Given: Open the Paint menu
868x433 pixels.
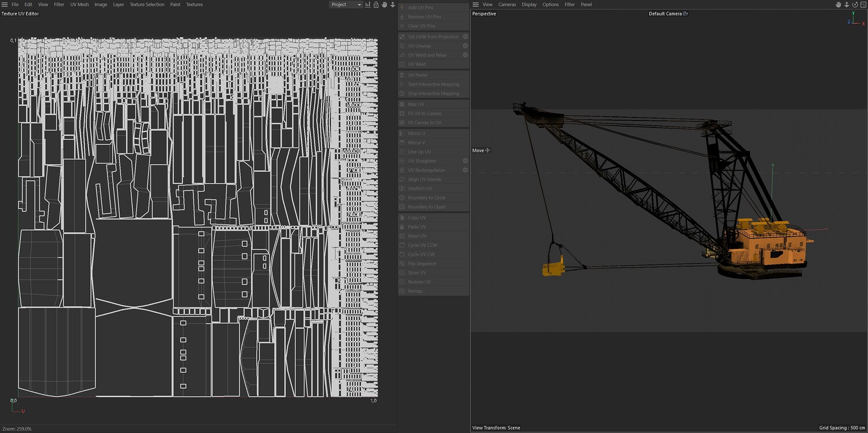Looking at the screenshot, I should point(175,5).
